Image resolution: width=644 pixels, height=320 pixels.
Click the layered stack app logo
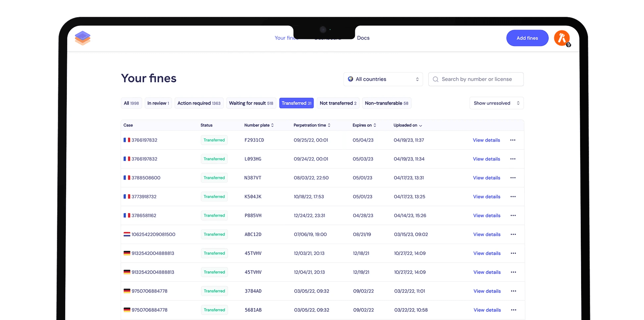pos(82,38)
